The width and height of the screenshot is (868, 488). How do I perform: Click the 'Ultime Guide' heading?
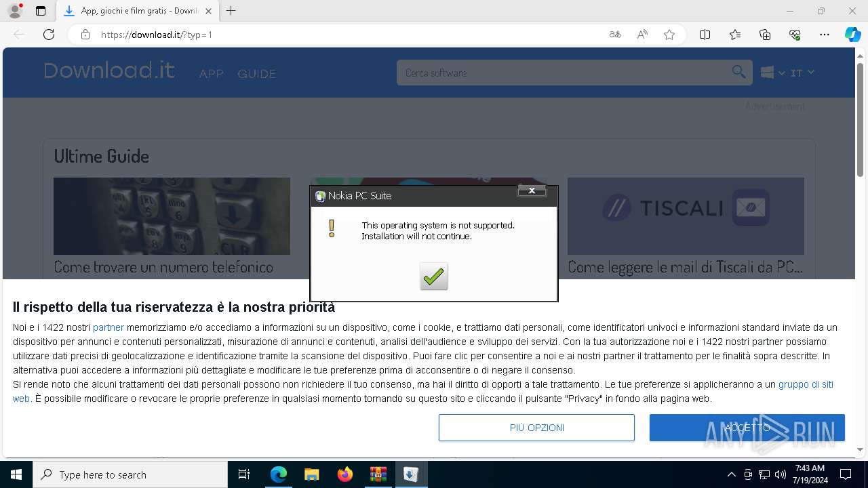coord(101,157)
